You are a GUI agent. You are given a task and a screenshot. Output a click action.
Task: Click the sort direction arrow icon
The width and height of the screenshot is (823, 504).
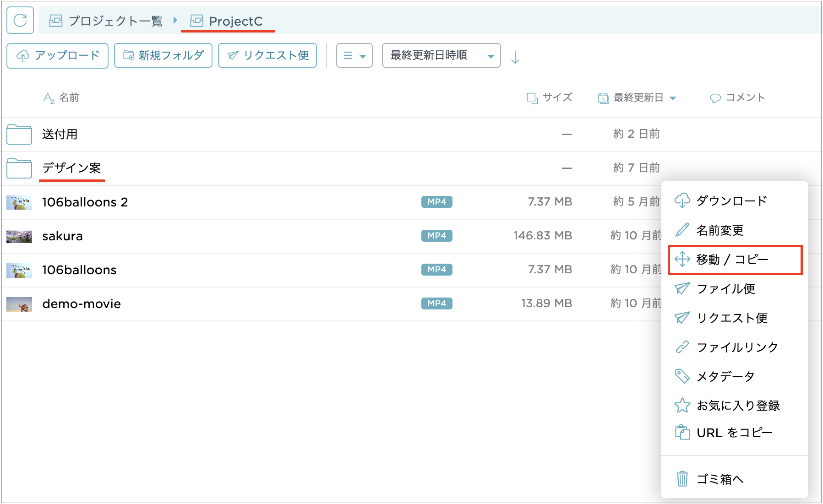(515, 57)
